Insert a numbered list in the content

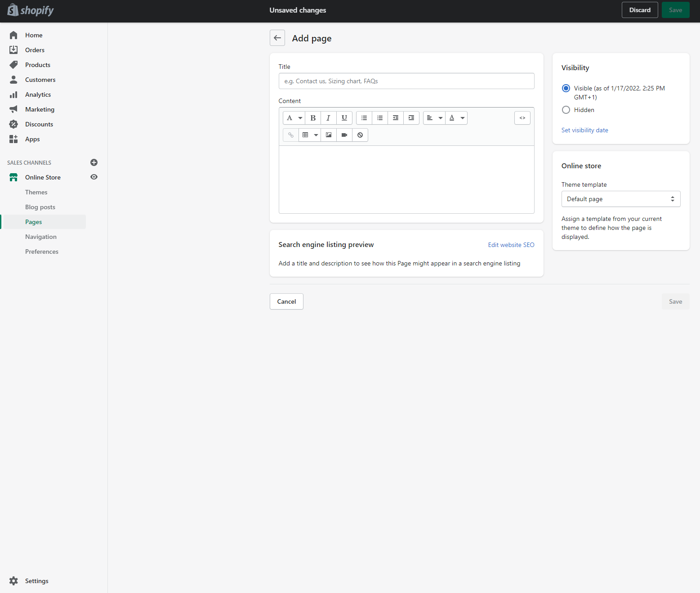tap(380, 118)
